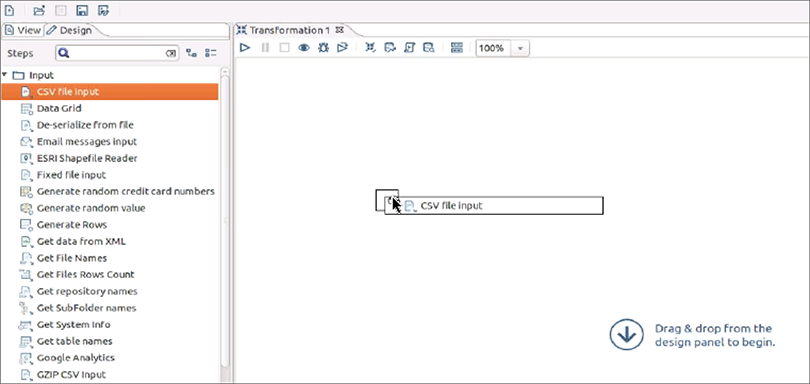Select Generate random value step
This screenshot has height=384, width=810.
tap(91, 208)
